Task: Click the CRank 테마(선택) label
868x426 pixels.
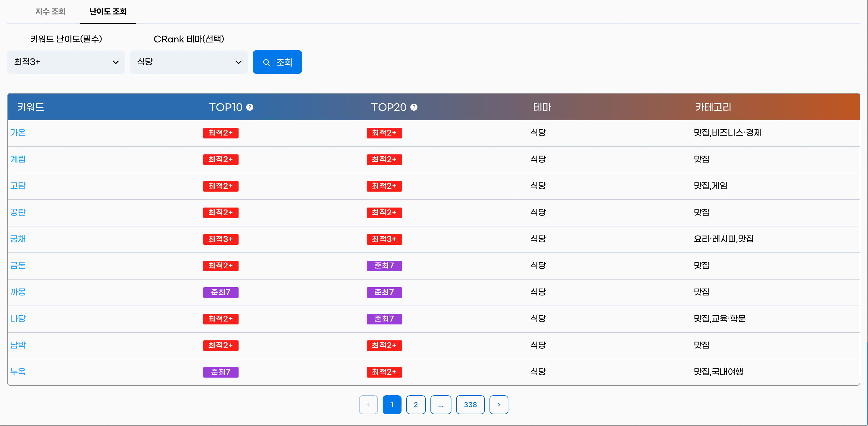Action: 189,39
